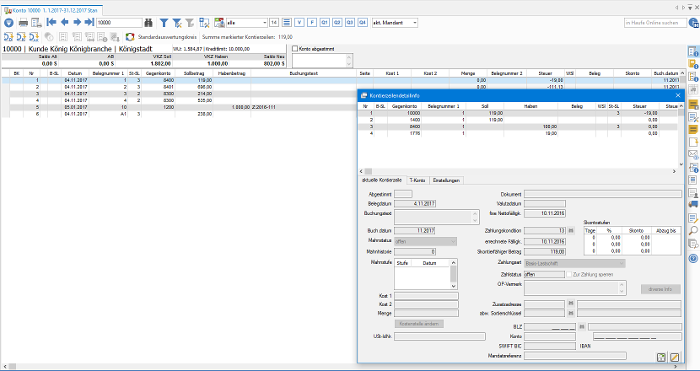Toggle the Konto abgestimmt checkbox
Viewport: 700px width, 371px height.
(295, 49)
